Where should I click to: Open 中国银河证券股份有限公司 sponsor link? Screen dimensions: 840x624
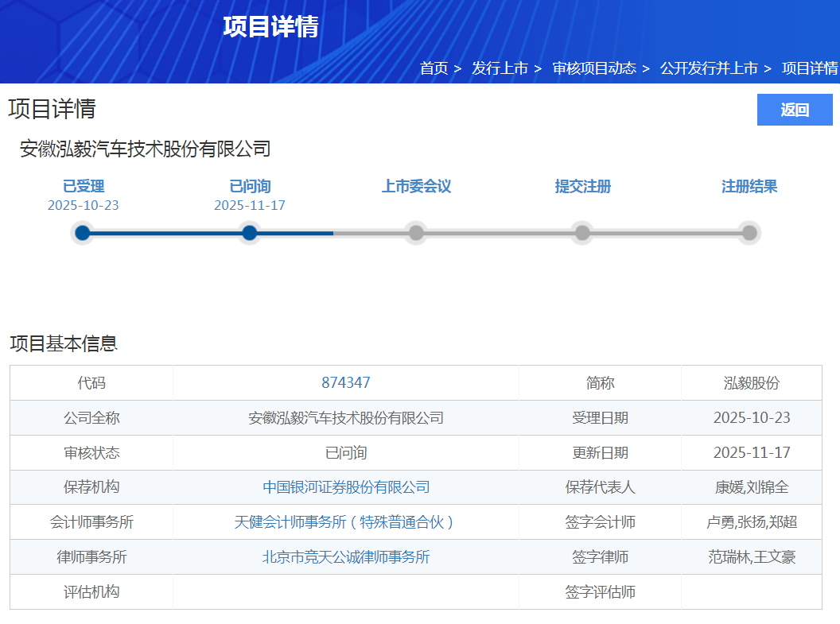click(x=346, y=487)
